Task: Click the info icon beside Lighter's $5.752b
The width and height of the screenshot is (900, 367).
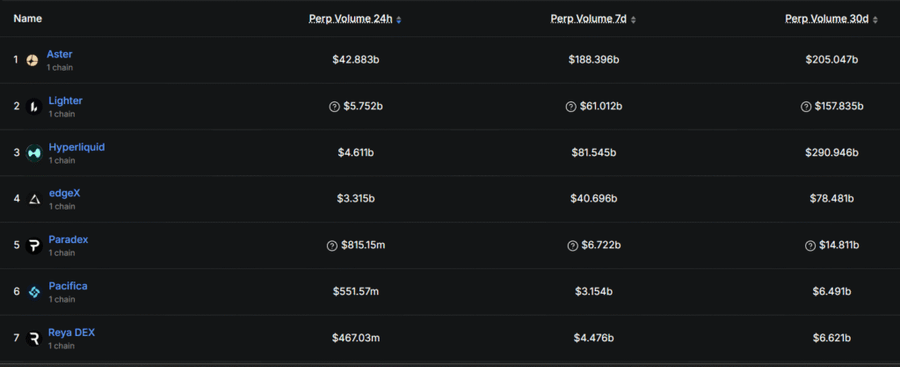Action: pyautogui.click(x=334, y=107)
